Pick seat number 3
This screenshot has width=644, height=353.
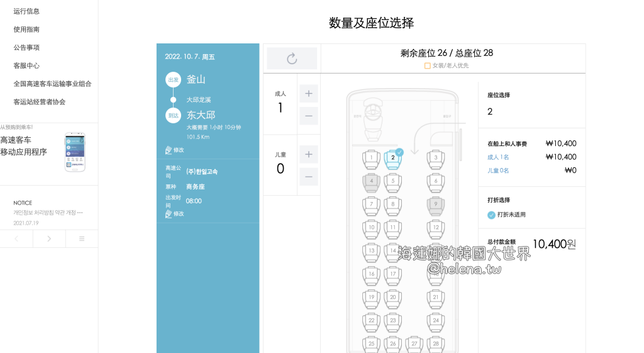coord(436,159)
